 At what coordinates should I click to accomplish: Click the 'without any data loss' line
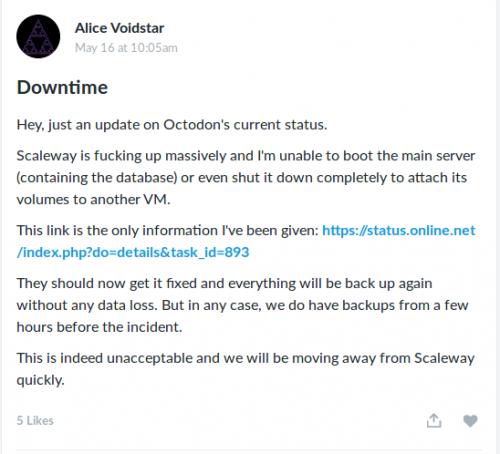click(x=242, y=305)
